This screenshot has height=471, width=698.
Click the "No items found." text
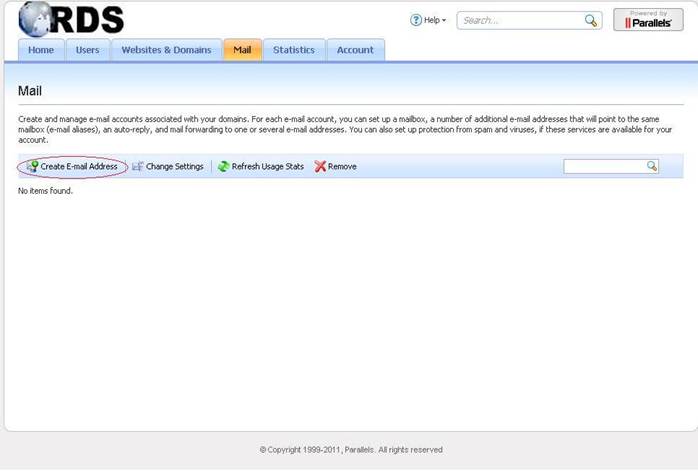tap(45, 191)
